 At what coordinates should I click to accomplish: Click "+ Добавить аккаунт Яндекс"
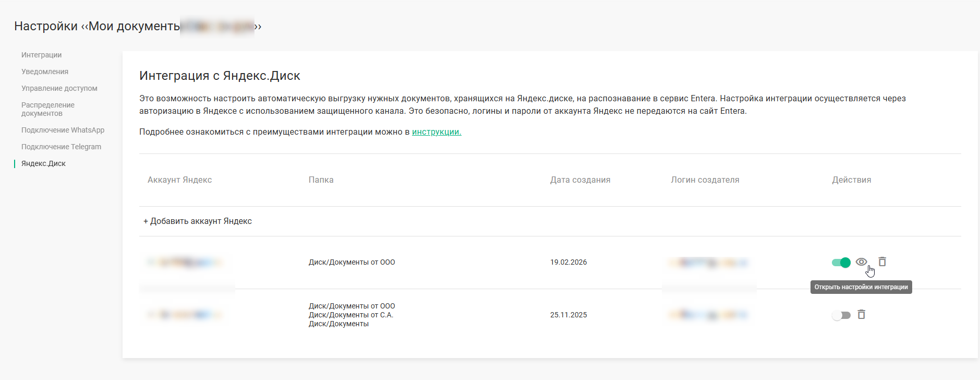click(x=198, y=221)
